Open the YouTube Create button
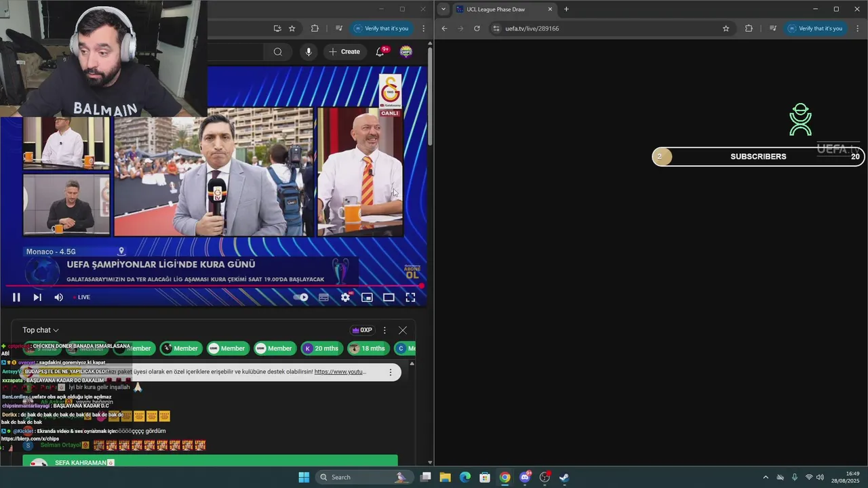 (344, 52)
